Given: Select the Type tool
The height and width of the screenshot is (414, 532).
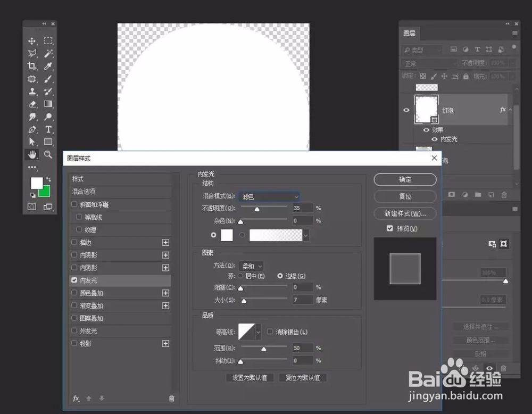Looking at the screenshot, I should coord(47,129).
